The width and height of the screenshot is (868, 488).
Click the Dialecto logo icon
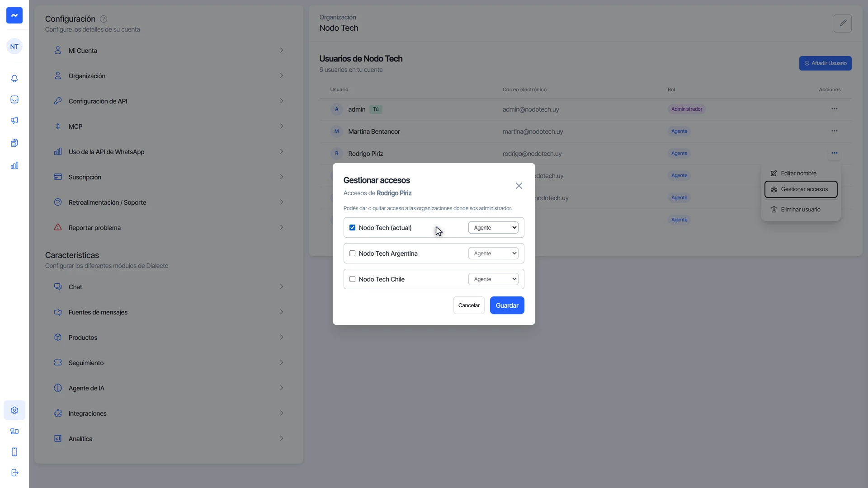point(14,15)
